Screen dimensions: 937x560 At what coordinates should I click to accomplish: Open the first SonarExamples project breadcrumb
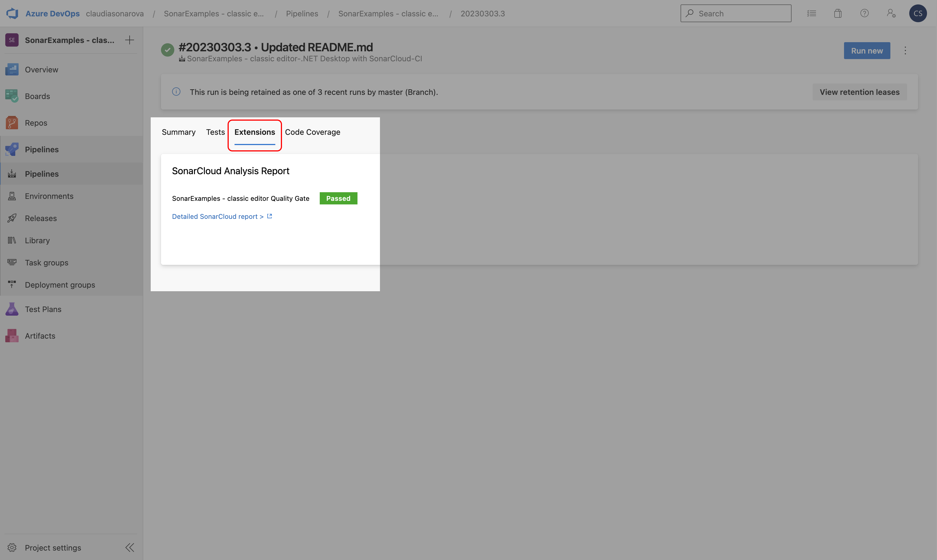(214, 14)
